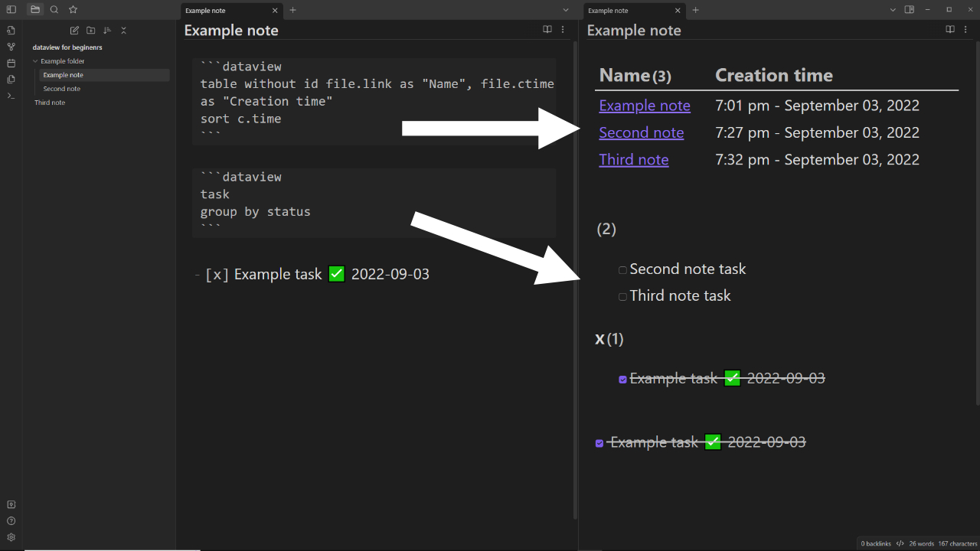Viewport: 980px width, 551px height.
Task: Open the graph view
Action: tap(11, 47)
